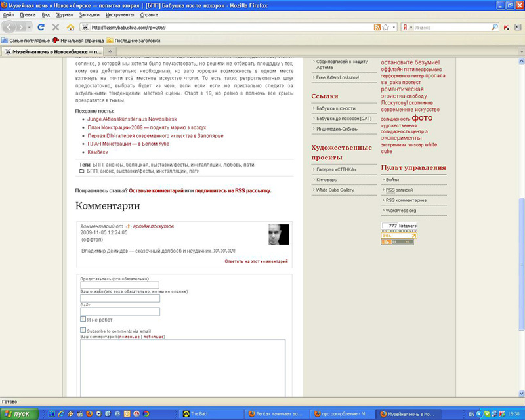Click the multicolored ring quick launch icon
Image resolution: width=525 pixels, height=420 pixels.
pos(146,413)
